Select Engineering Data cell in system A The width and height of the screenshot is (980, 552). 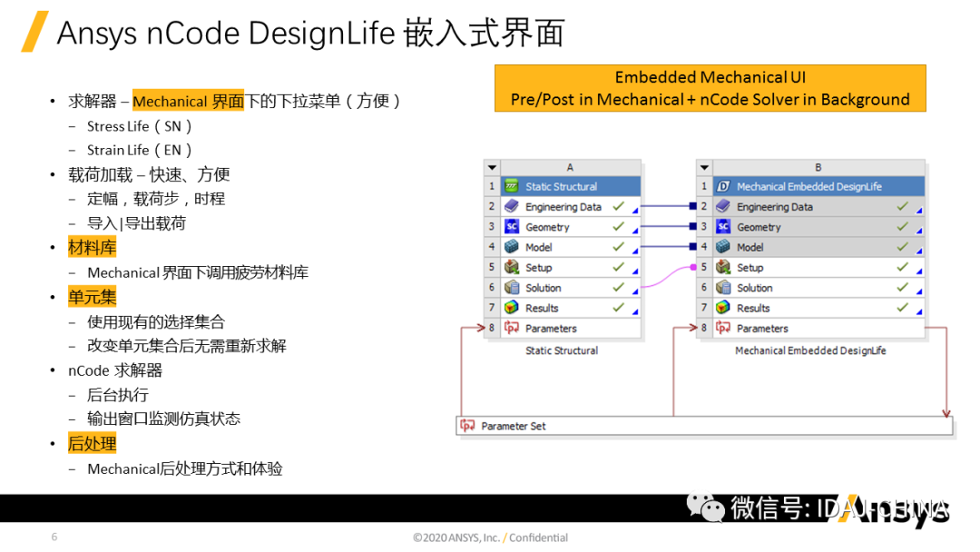[x=571, y=206]
